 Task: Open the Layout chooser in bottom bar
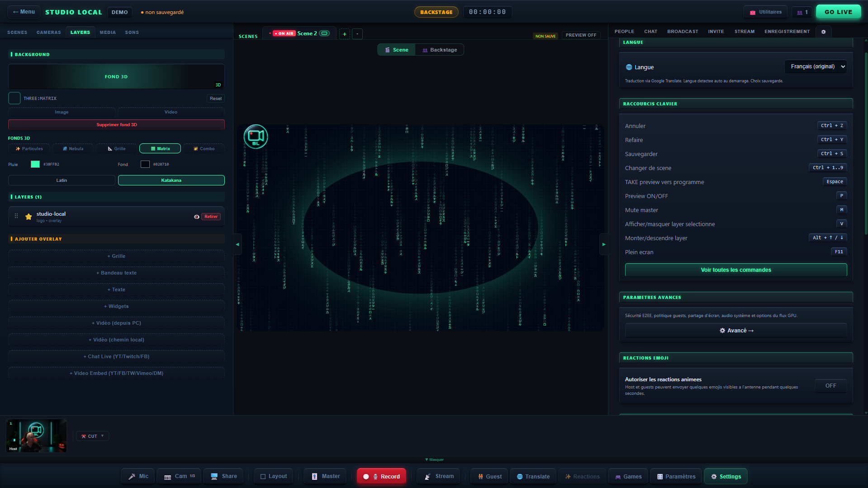pos(273,476)
